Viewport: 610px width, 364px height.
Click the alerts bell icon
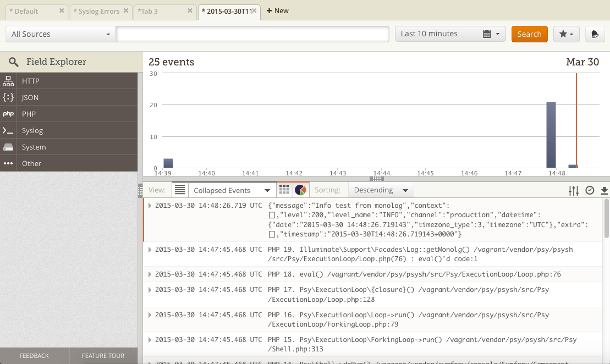click(x=595, y=34)
